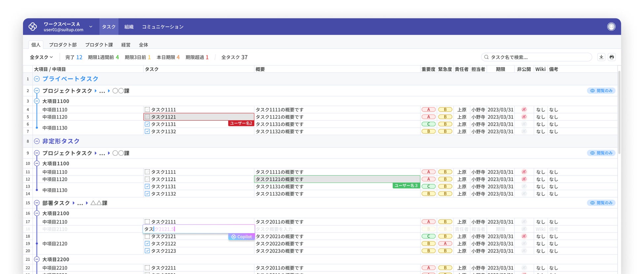
Task: Click the 閲覧のみ badge on row 2
Action: coord(601,91)
